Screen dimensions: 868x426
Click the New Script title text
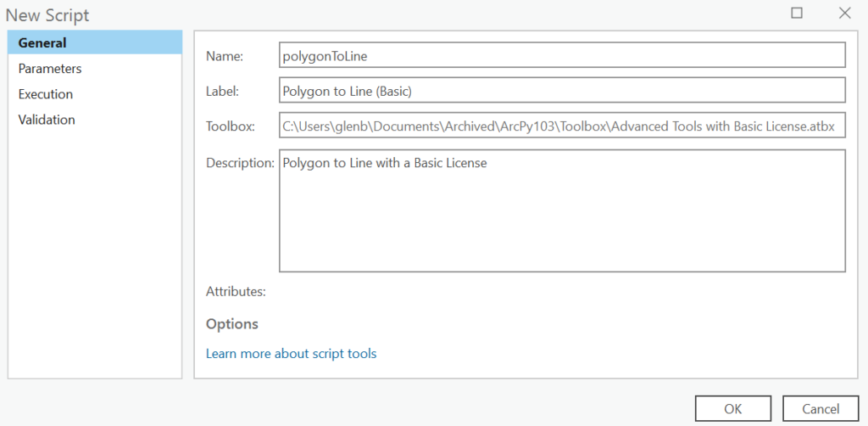pos(47,15)
